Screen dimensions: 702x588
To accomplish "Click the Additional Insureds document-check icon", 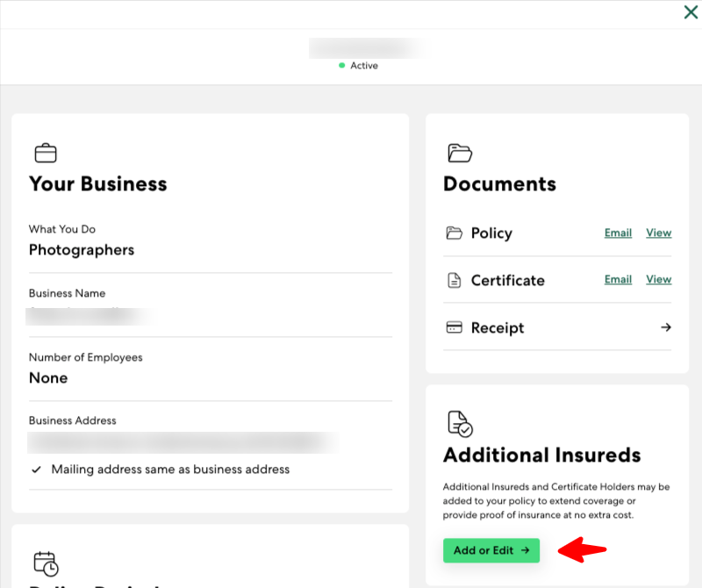I will [460, 423].
